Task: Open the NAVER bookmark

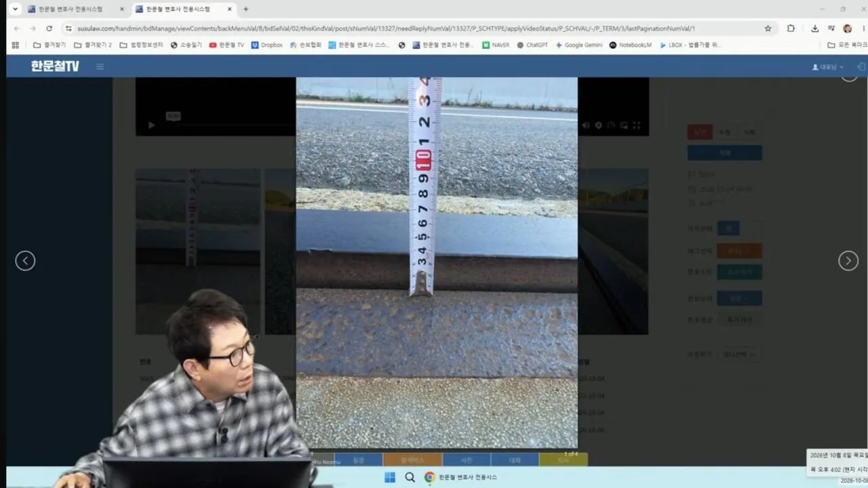Action: click(496, 45)
